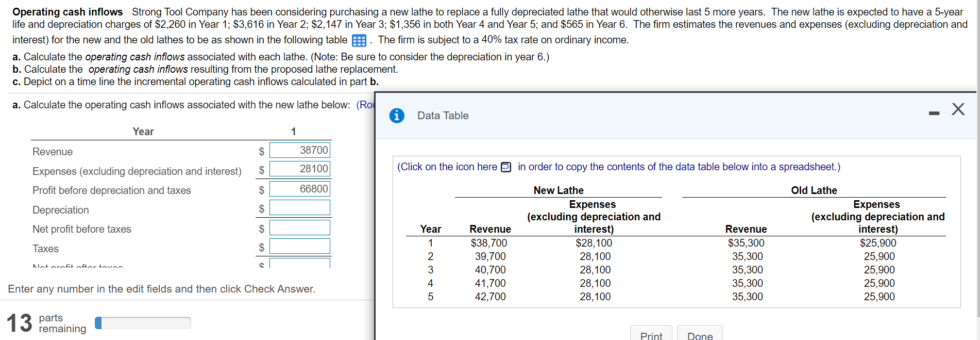Select the Revenue input showing 38700
The image size is (980, 340).
pos(299,150)
